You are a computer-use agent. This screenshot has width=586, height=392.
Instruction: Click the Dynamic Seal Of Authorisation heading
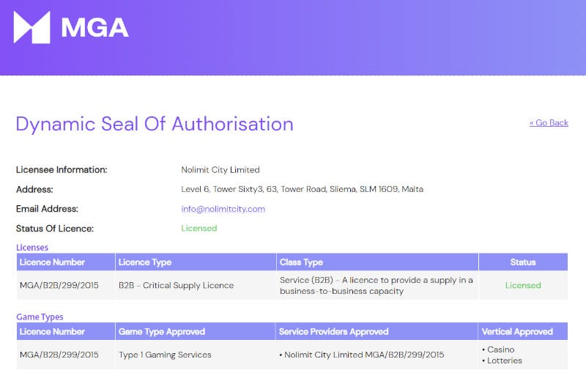(x=155, y=124)
